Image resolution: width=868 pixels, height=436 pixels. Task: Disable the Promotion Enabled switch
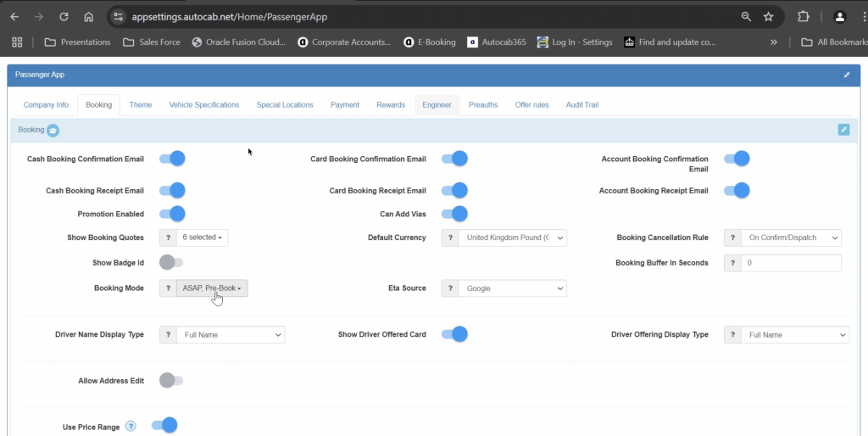tap(172, 214)
